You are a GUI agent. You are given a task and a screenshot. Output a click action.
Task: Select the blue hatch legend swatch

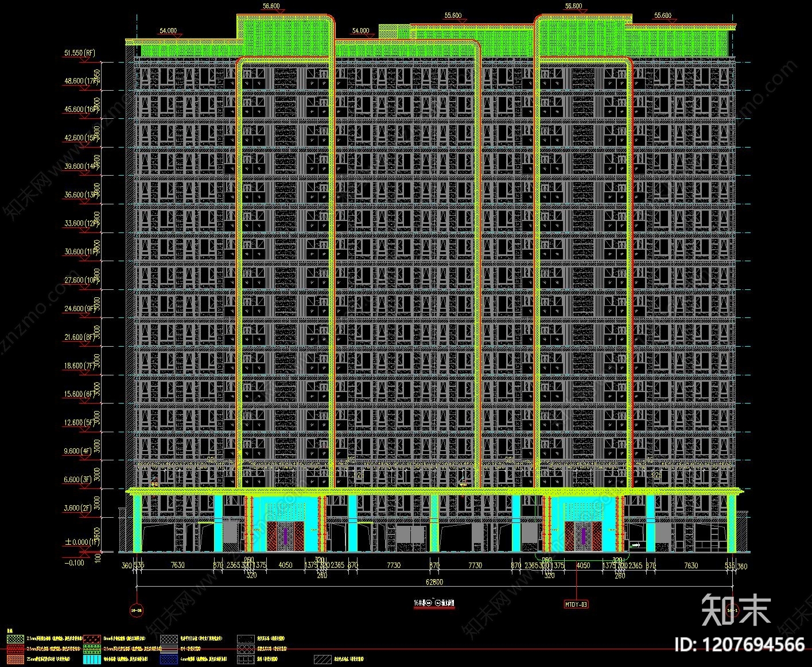[x=169, y=660]
